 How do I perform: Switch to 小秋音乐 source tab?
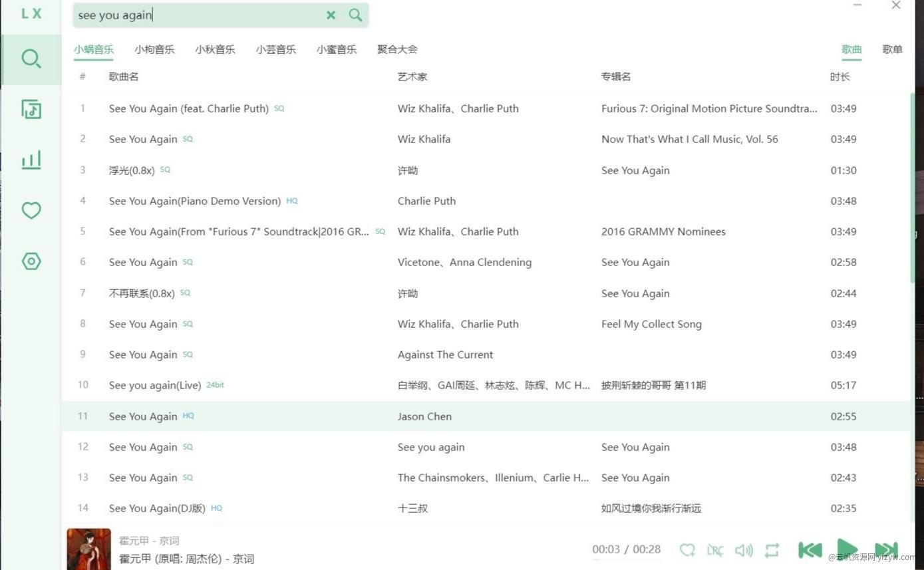tap(215, 49)
